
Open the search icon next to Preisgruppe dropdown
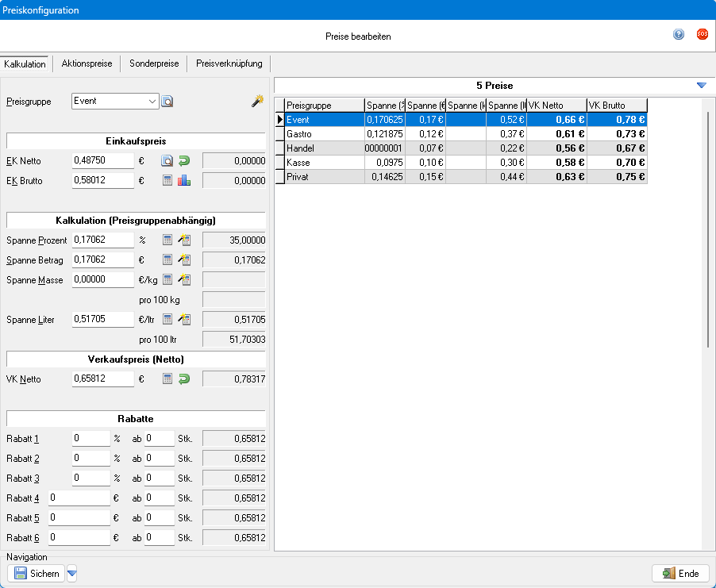coord(167,102)
